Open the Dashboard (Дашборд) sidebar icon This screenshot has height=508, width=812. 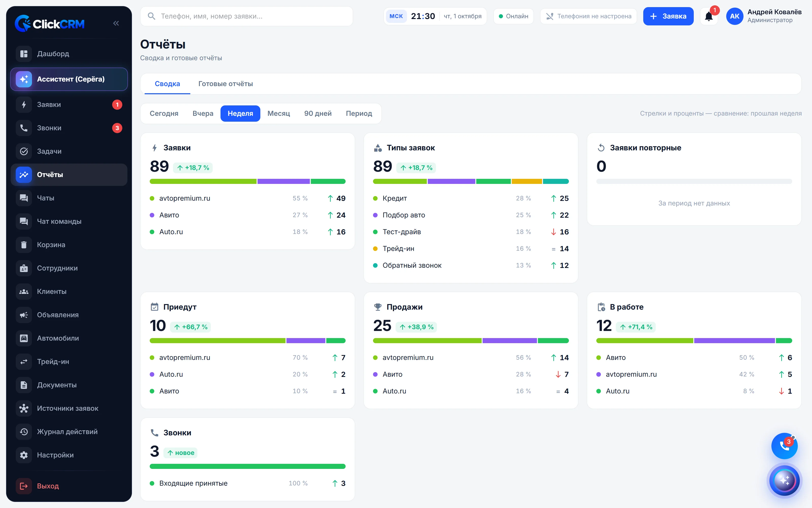(x=24, y=54)
